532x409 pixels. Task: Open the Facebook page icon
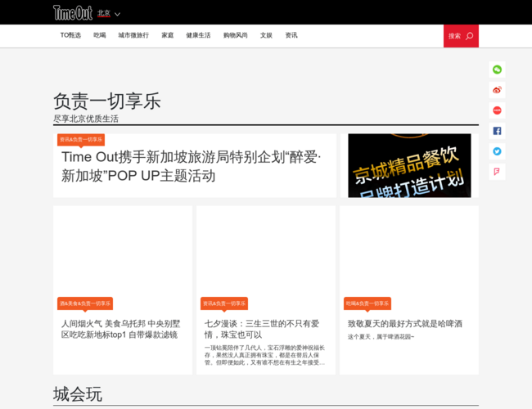tap(497, 131)
